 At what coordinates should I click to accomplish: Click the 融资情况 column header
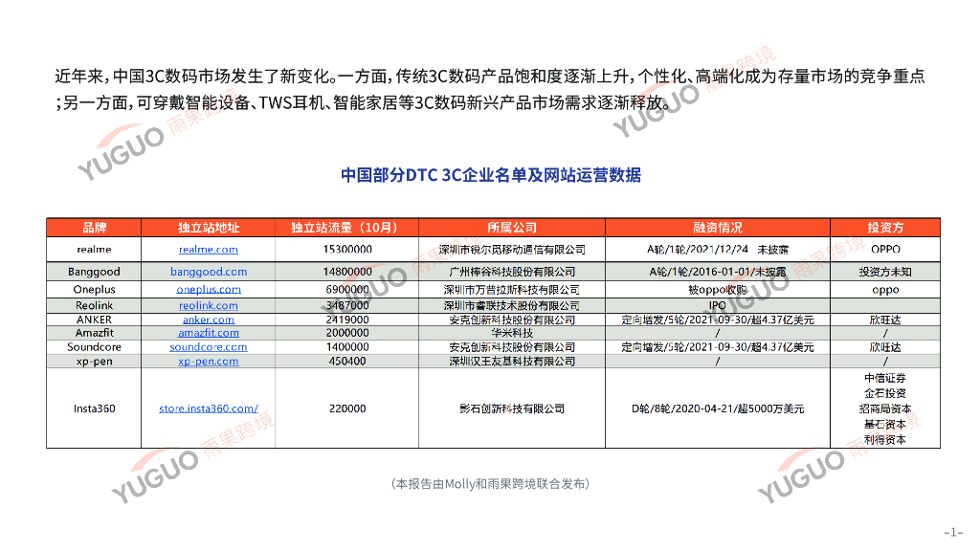pos(718,228)
